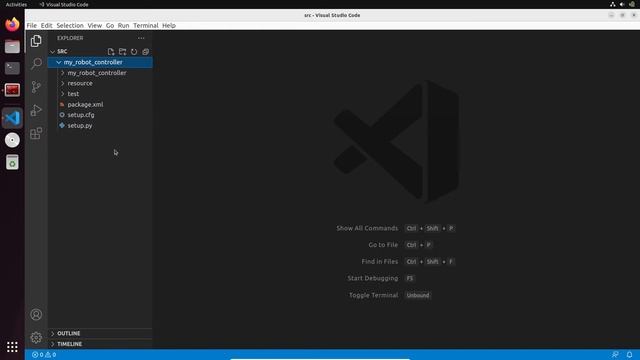Show errors and warnings in status bar
Viewport: 640px width, 360px height.
click(x=44, y=355)
